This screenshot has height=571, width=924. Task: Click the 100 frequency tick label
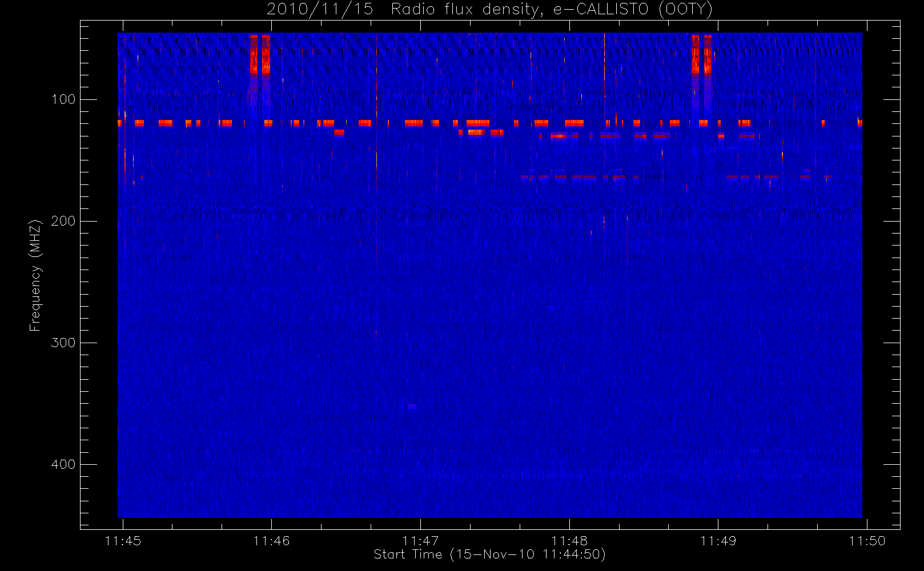63,99
